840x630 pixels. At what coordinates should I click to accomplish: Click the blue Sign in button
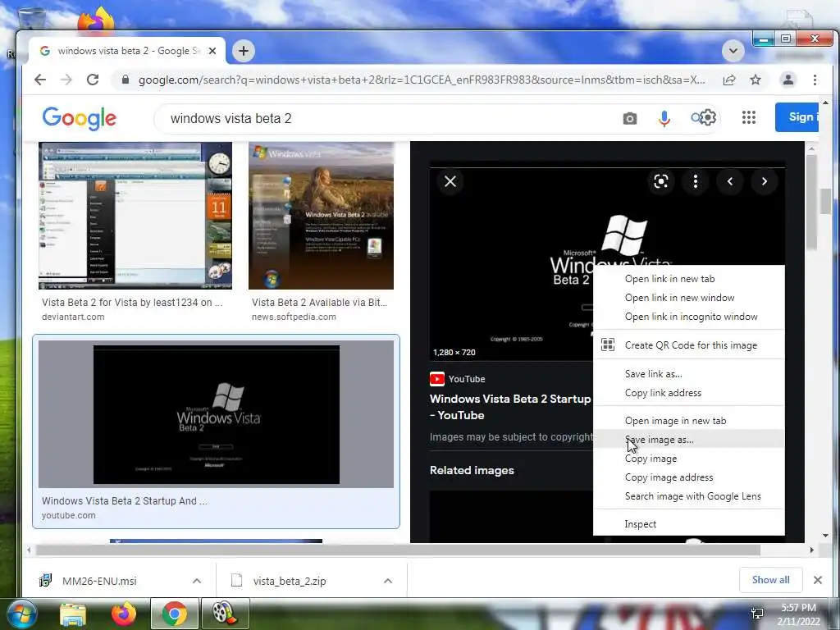click(797, 116)
